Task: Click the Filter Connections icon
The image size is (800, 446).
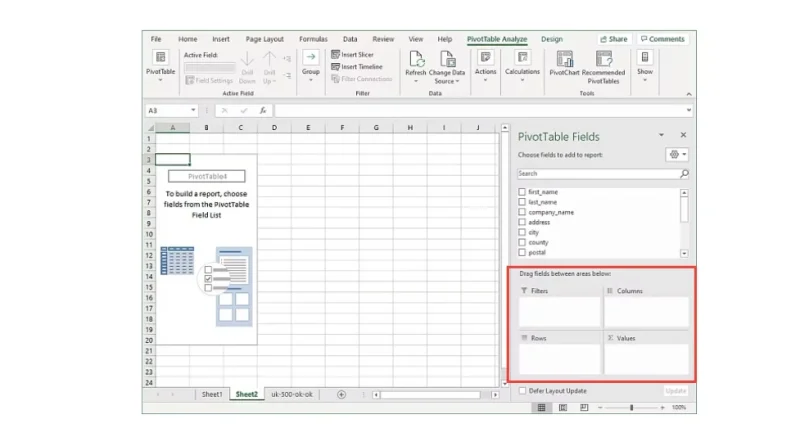Action: pyautogui.click(x=335, y=79)
